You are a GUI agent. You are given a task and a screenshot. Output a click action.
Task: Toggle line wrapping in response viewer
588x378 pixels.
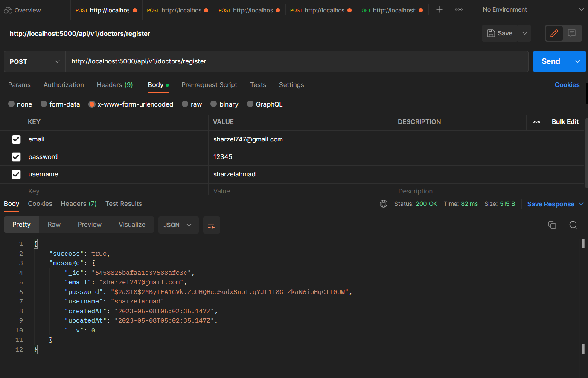tap(212, 225)
